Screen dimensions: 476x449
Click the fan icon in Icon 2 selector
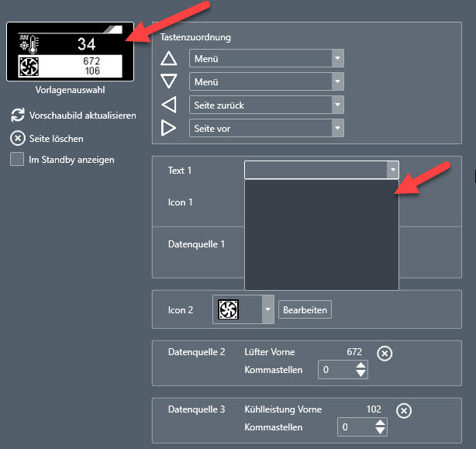(228, 309)
